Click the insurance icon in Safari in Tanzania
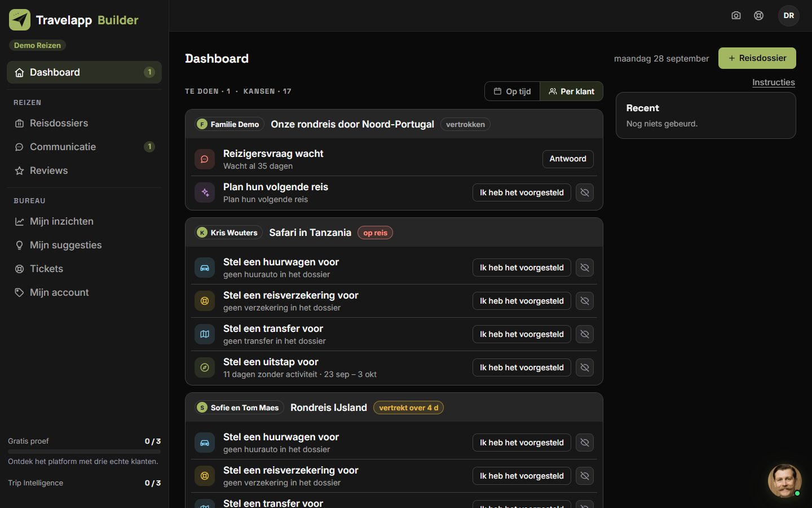 point(205,301)
